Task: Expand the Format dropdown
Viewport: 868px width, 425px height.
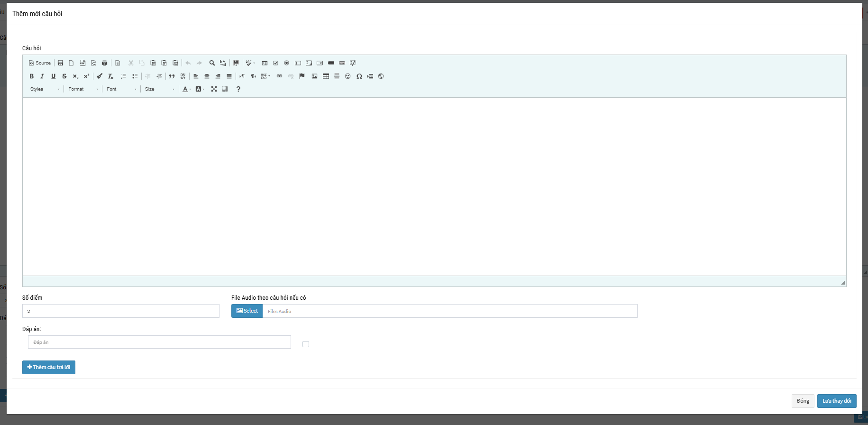Action: tap(83, 89)
